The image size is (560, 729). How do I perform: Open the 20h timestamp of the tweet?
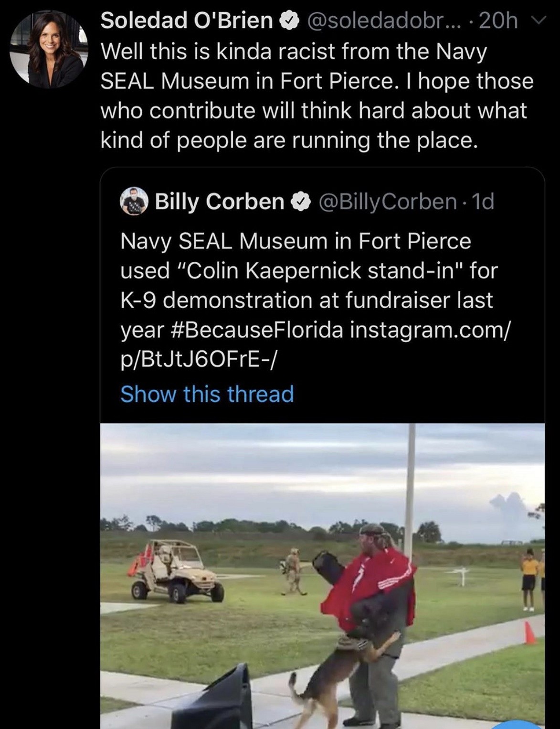tap(498, 21)
